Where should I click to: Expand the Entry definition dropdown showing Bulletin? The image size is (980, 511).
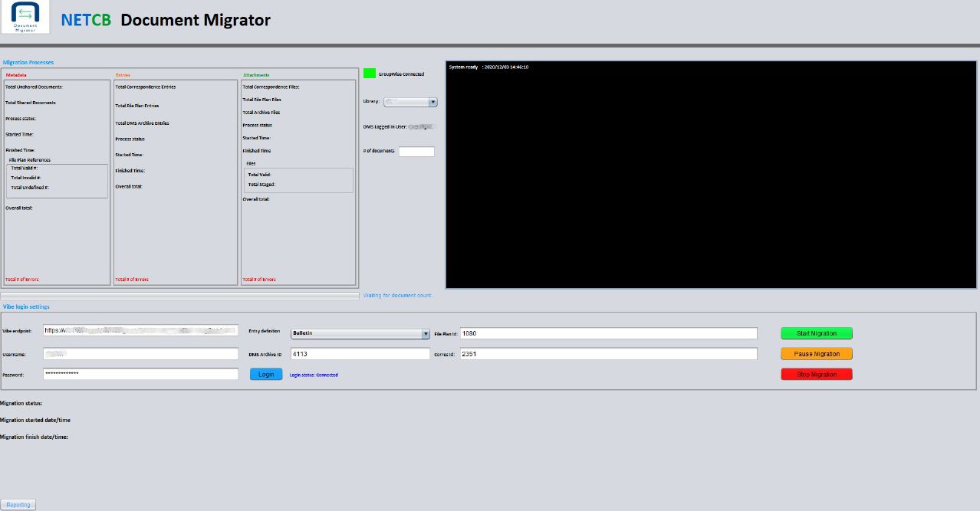coord(360,333)
